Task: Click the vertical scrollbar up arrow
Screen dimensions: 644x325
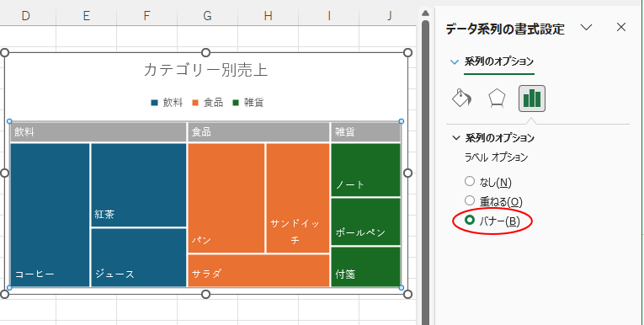Action: [425, 13]
